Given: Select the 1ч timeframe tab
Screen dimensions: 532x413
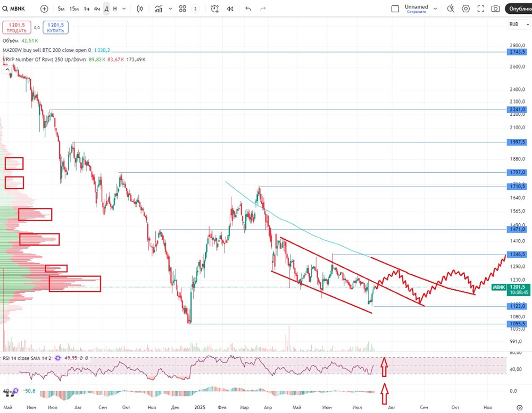Looking at the screenshot, I should pos(86,9).
